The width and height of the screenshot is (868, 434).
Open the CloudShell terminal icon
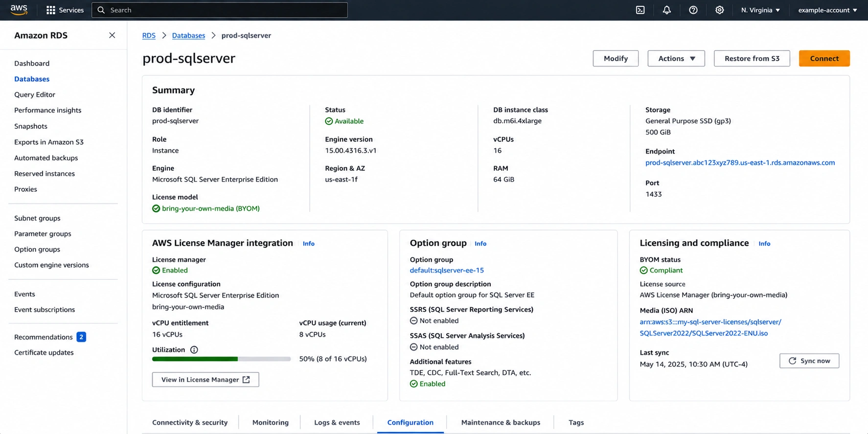640,10
